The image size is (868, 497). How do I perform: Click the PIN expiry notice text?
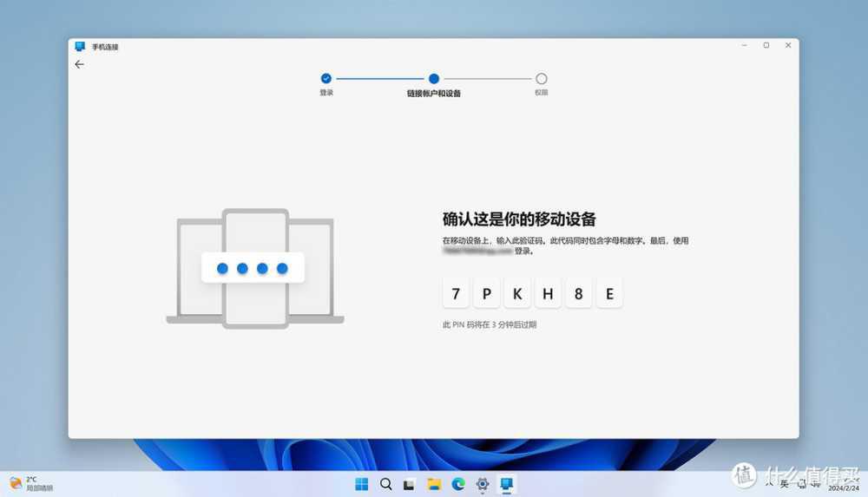[x=490, y=325]
